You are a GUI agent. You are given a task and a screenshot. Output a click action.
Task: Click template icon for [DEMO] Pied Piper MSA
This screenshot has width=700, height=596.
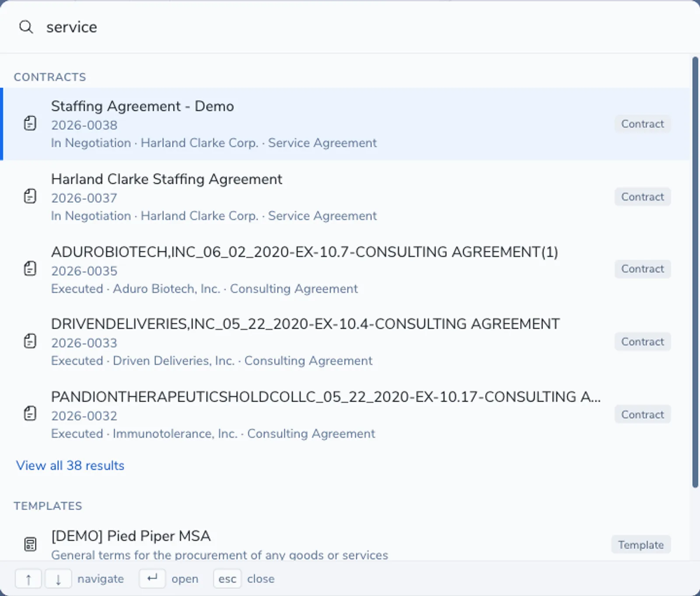[x=30, y=544]
